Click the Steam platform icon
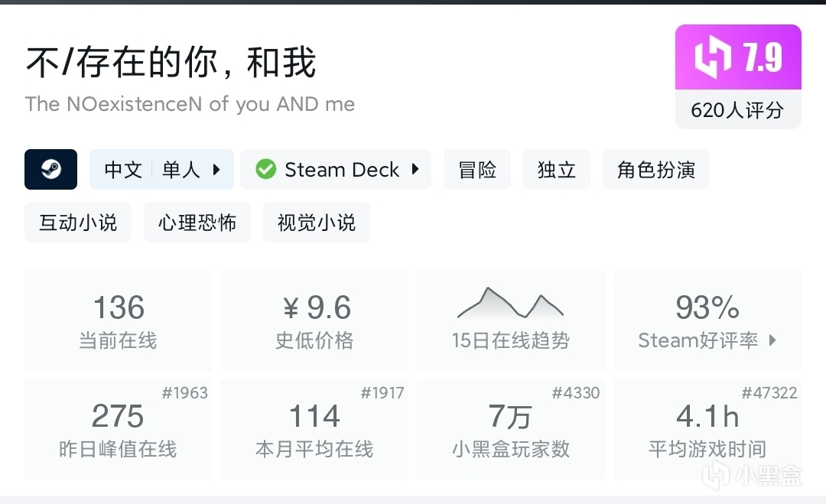 [50, 169]
